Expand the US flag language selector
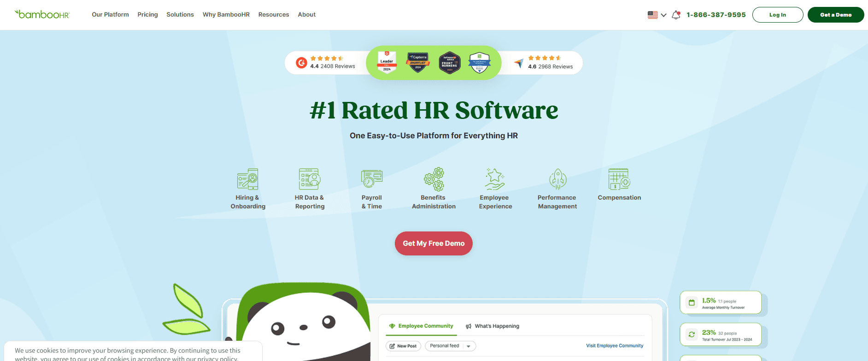Viewport: 868px width, 361px height. [x=657, y=15]
